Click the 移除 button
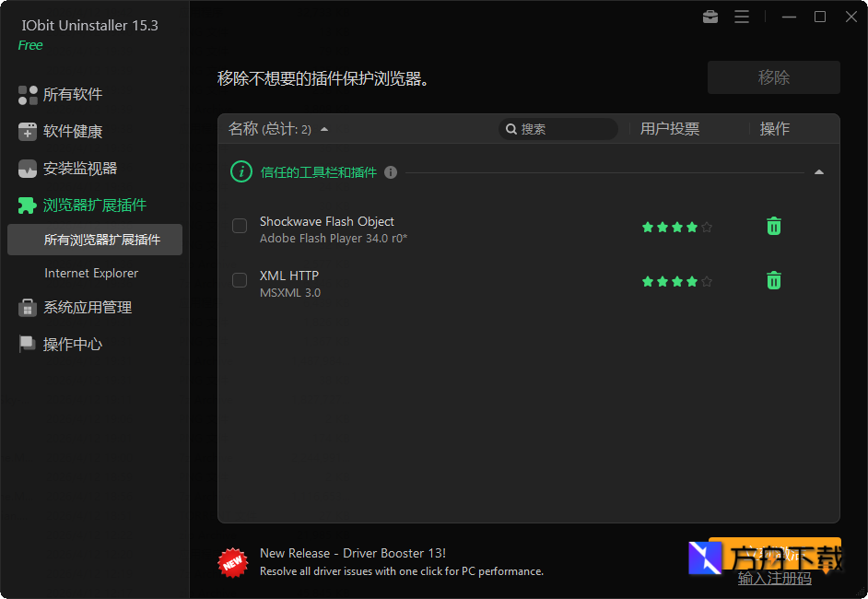 coord(773,77)
